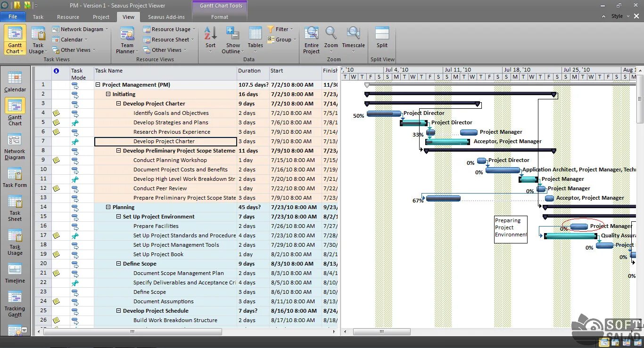Screen dimensions: 644x348
Task: Collapse the Initiating summary task
Action: tap(108, 94)
